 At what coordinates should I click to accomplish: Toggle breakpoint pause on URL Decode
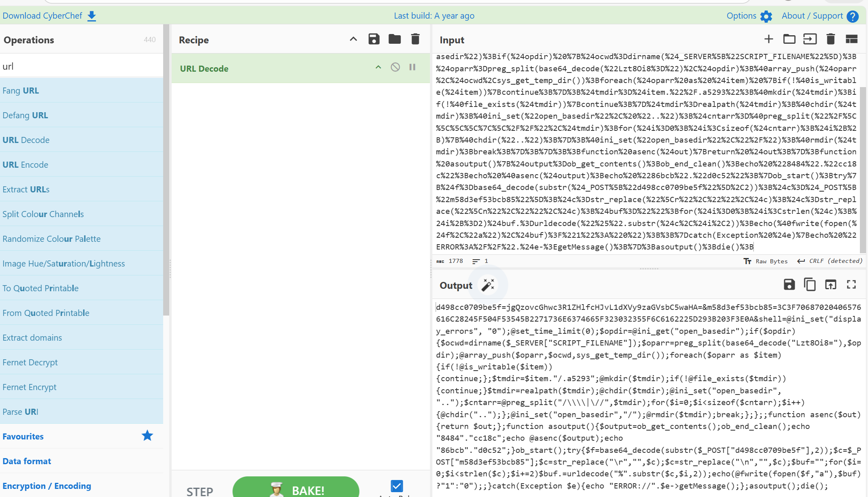point(412,67)
